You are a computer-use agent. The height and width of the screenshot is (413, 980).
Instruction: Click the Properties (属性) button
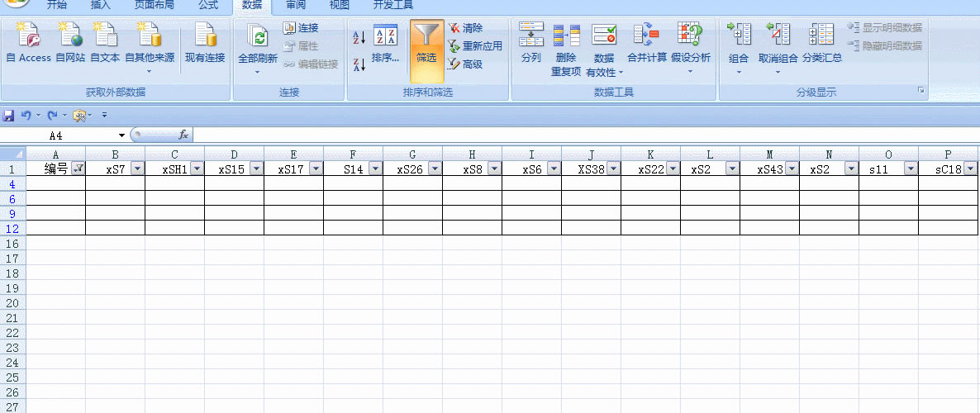[x=301, y=45]
